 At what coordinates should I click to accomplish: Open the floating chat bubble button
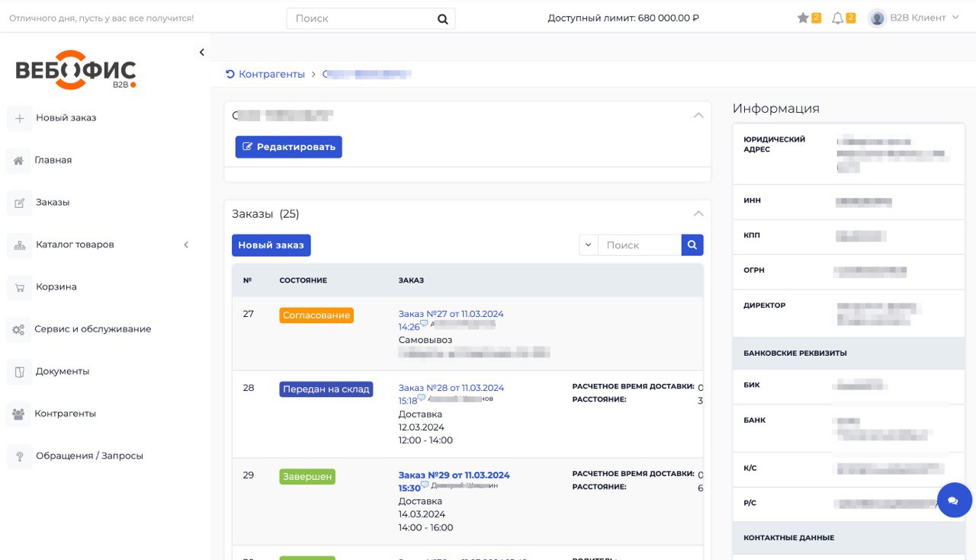[953, 501]
